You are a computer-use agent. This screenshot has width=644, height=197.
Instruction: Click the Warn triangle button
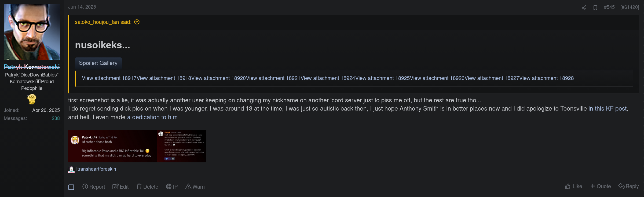tap(195, 187)
